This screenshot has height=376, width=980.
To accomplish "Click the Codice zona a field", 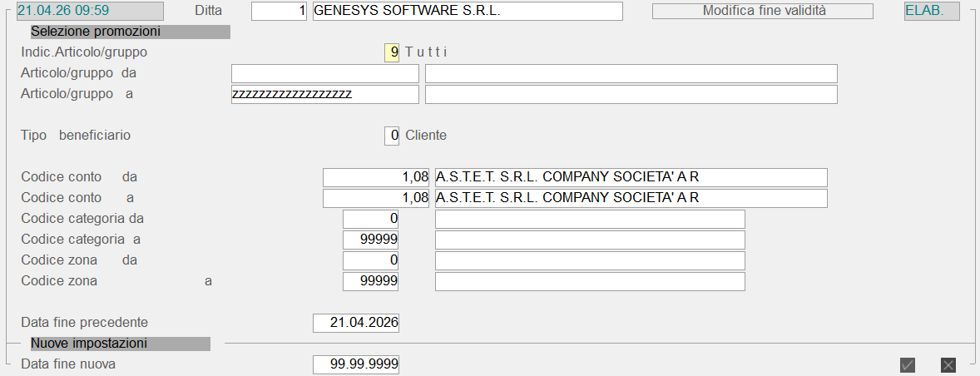I will tap(371, 281).
